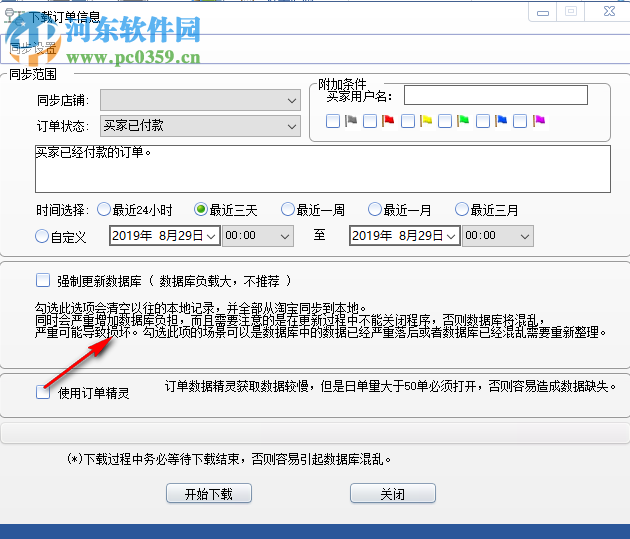The image size is (630, 539).
Task: Click the download progress bar
Action: coord(315,433)
